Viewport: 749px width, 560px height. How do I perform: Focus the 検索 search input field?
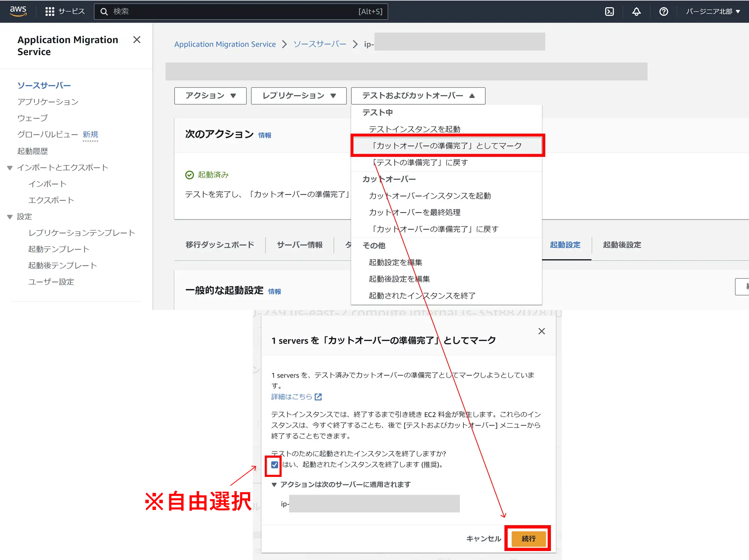241,12
